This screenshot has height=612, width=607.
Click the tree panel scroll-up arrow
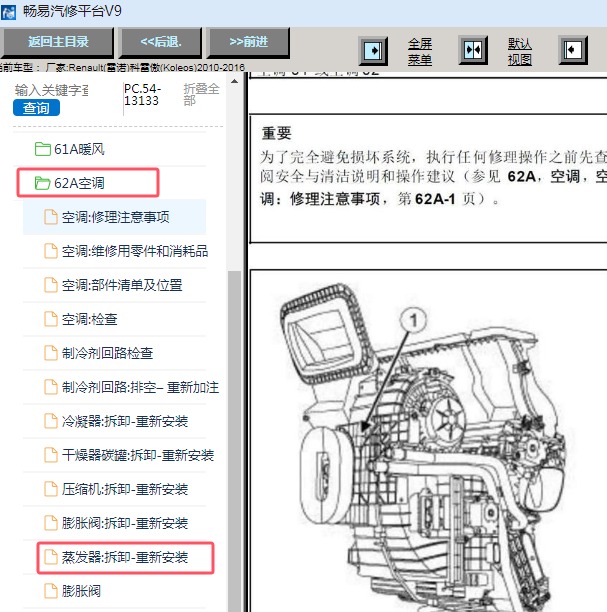tap(234, 82)
